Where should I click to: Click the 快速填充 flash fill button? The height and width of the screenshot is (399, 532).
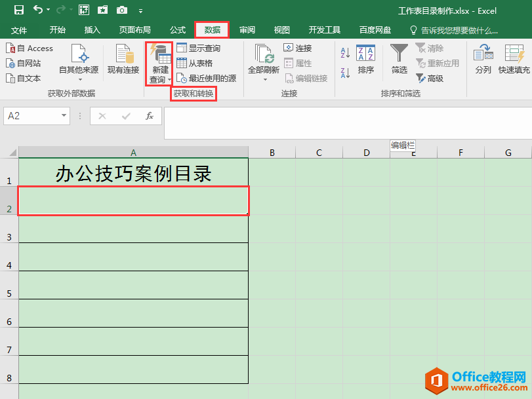point(514,60)
